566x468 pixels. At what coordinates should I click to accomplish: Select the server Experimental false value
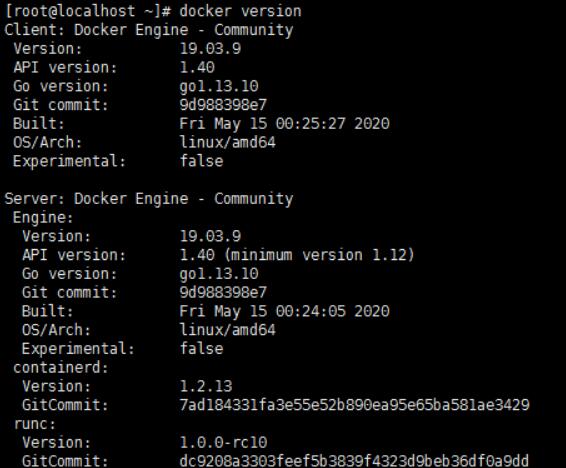(201, 349)
